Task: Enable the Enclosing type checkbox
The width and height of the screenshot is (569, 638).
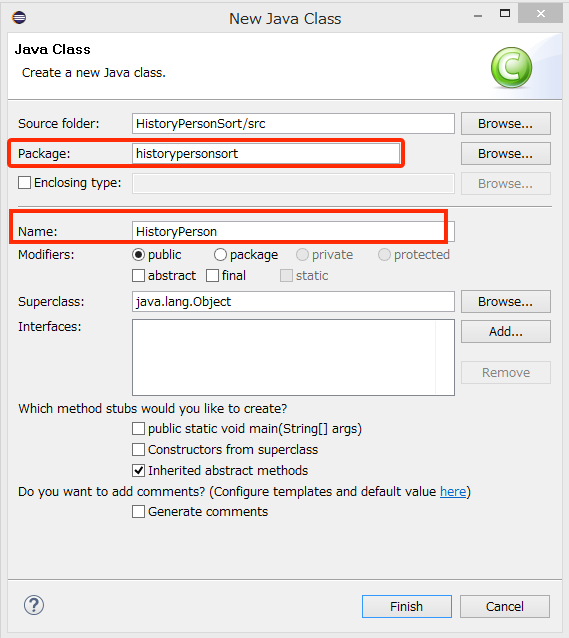Action: [24, 183]
